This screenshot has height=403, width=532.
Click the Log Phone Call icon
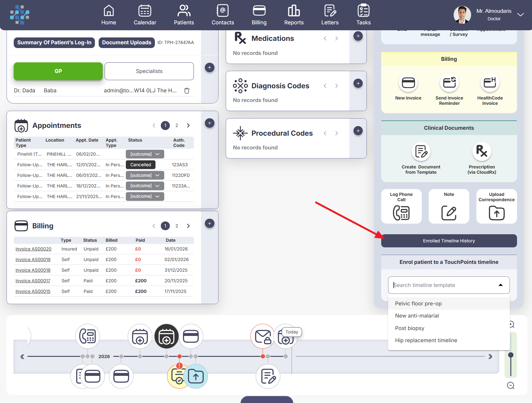tap(401, 213)
